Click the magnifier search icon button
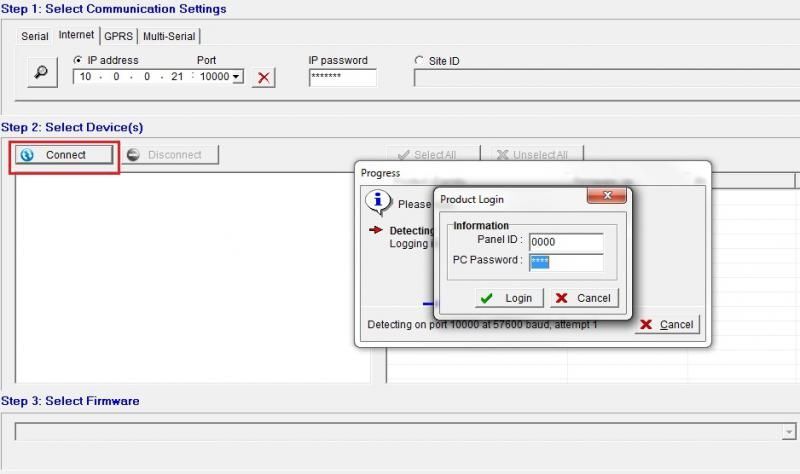 (x=42, y=74)
